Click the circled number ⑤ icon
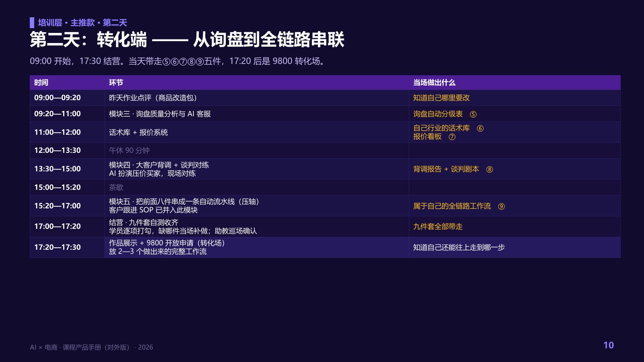This screenshot has height=362, width=644. click(x=473, y=114)
